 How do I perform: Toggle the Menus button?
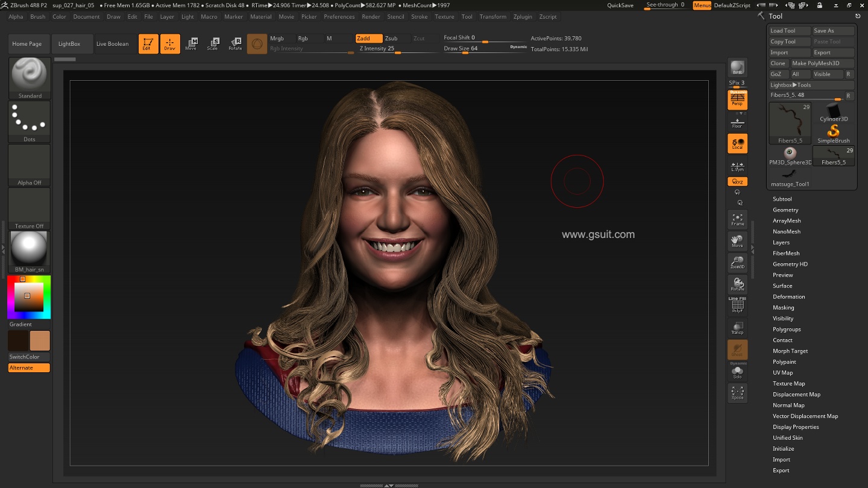click(702, 5)
